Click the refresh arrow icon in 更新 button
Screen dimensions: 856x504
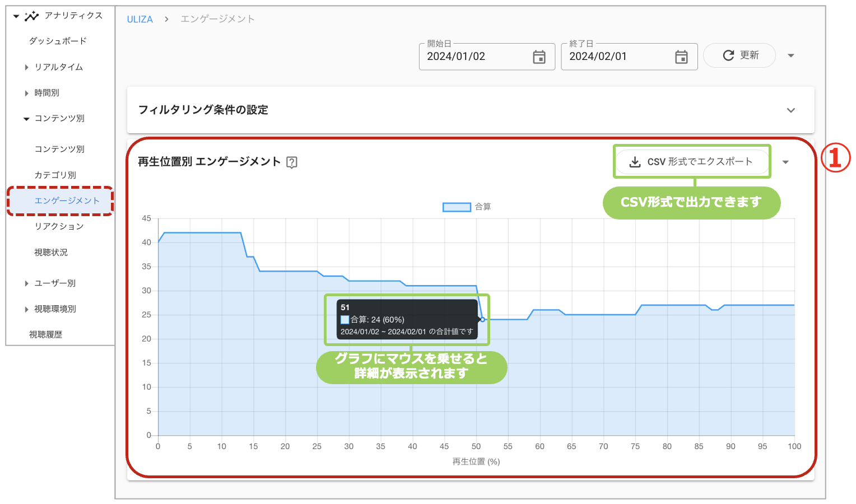pyautogui.click(x=728, y=55)
